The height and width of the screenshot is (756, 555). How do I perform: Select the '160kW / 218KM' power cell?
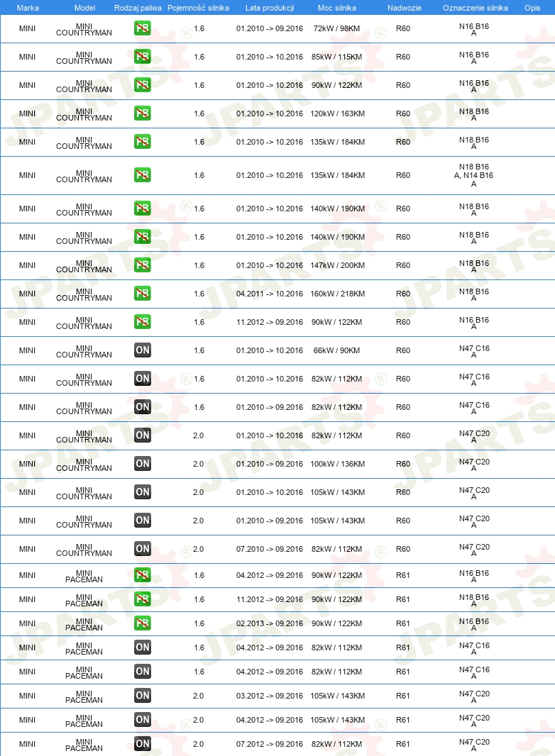pos(337,294)
